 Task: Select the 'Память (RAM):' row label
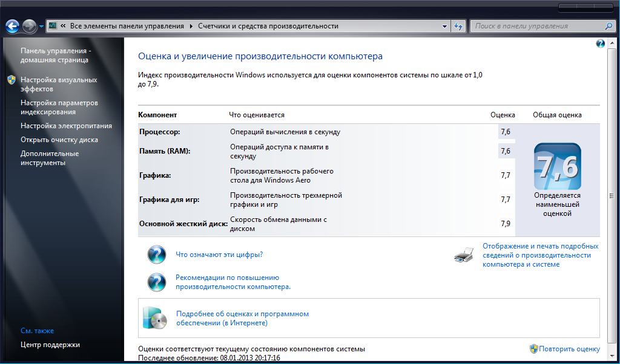tap(165, 151)
